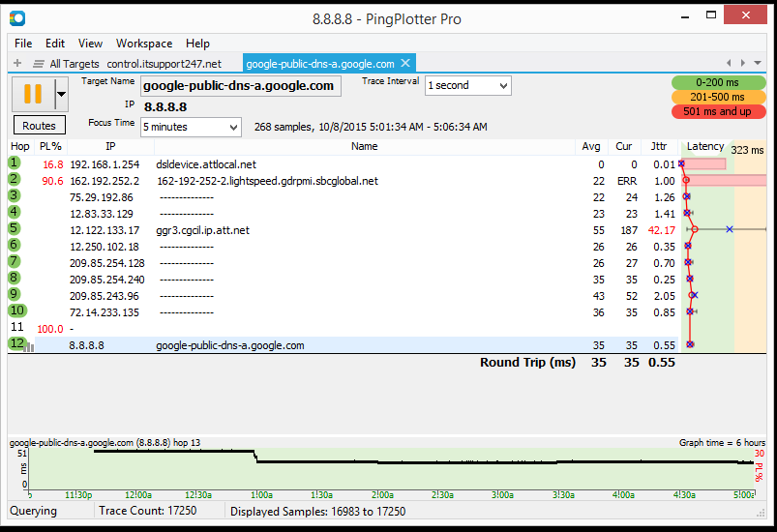Click the orange 201-500 ms legend swatch
Screen dimensions: 777x532
[x=718, y=97]
